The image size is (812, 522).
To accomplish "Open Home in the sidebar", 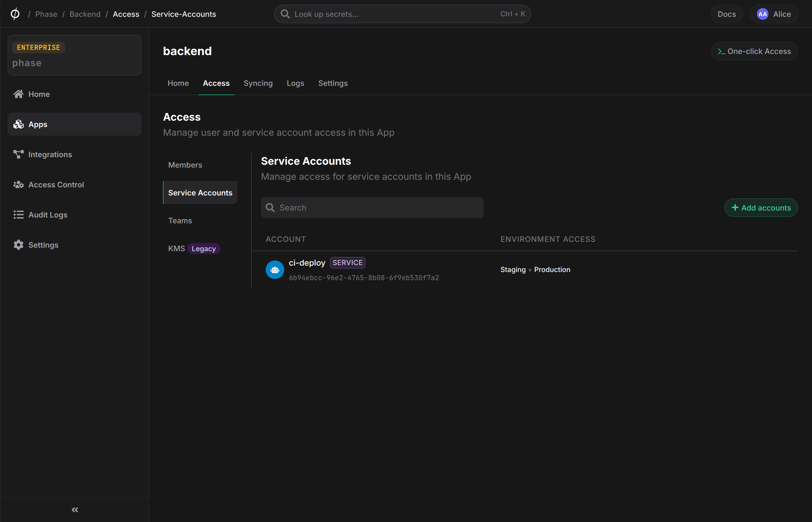I will click(74, 94).
